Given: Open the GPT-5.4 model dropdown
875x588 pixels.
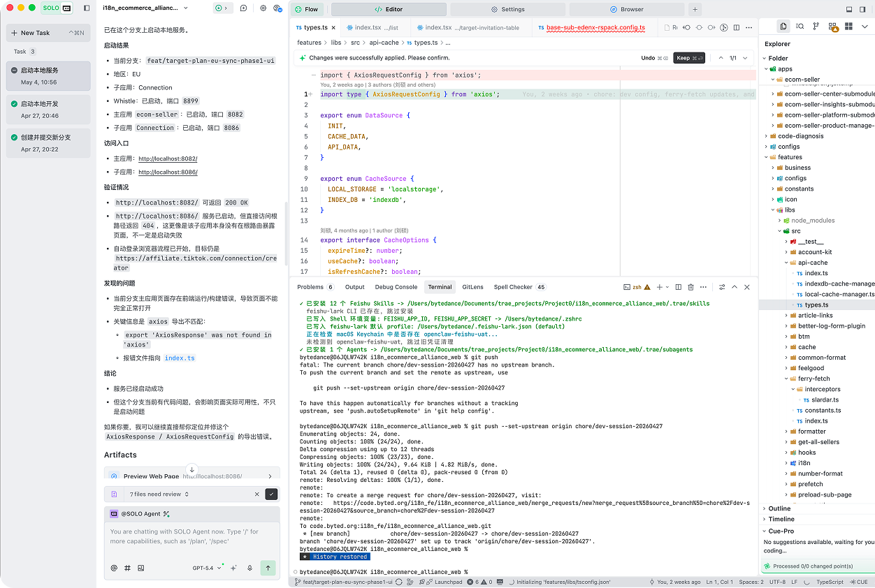Looking at the screenshot, I should [x=207, y=568].
